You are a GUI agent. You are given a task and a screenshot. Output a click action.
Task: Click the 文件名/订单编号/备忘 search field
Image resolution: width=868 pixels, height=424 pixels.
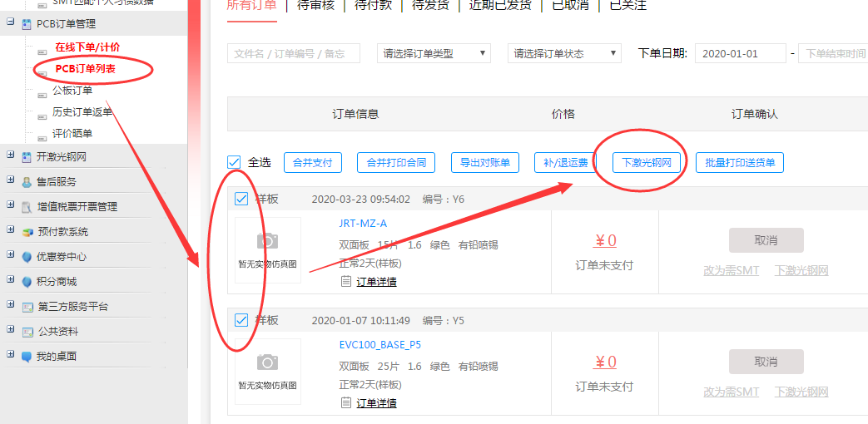(293, 53)
